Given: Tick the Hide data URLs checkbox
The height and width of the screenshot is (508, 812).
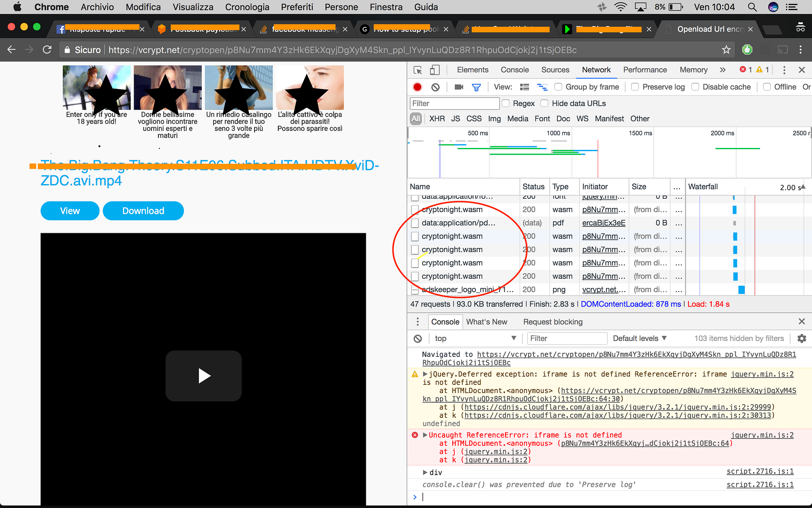Looking at the screenshot, I should tap(544, 104).
